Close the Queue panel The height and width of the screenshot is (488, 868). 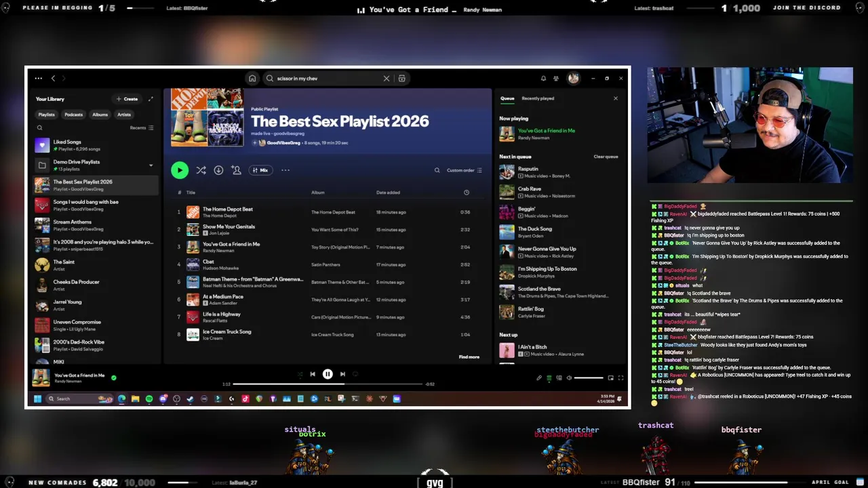616,98
